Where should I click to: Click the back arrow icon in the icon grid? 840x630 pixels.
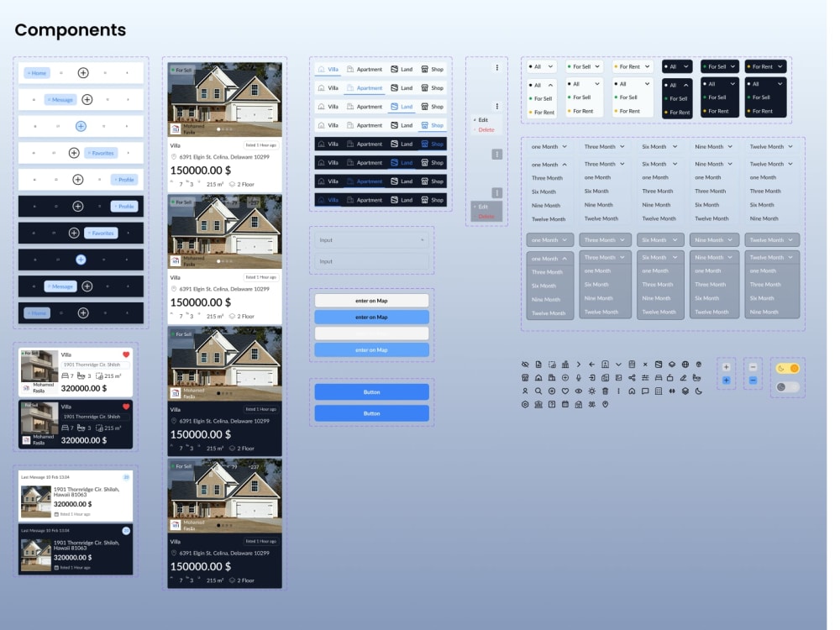tap(592, 365)
